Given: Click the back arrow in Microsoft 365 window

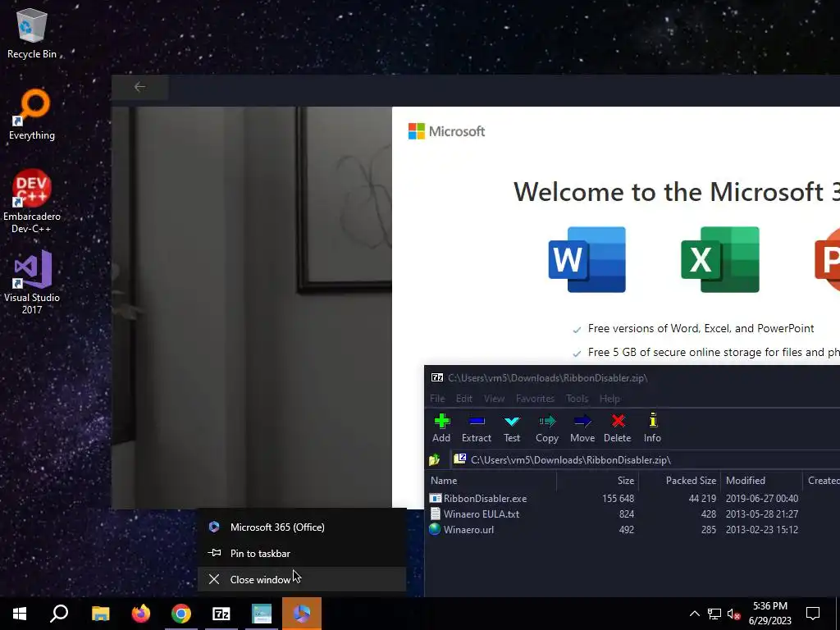Looking at the screenshot, I should click(x=139, y=87).
